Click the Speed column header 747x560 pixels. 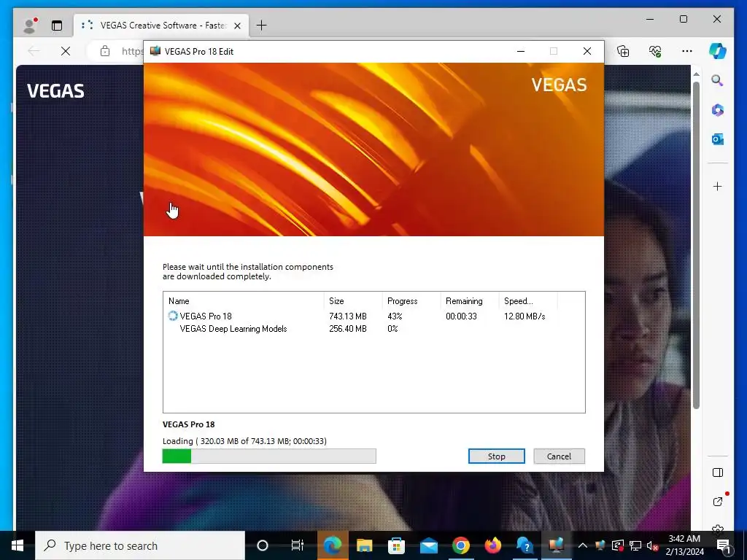click(528, 301)
